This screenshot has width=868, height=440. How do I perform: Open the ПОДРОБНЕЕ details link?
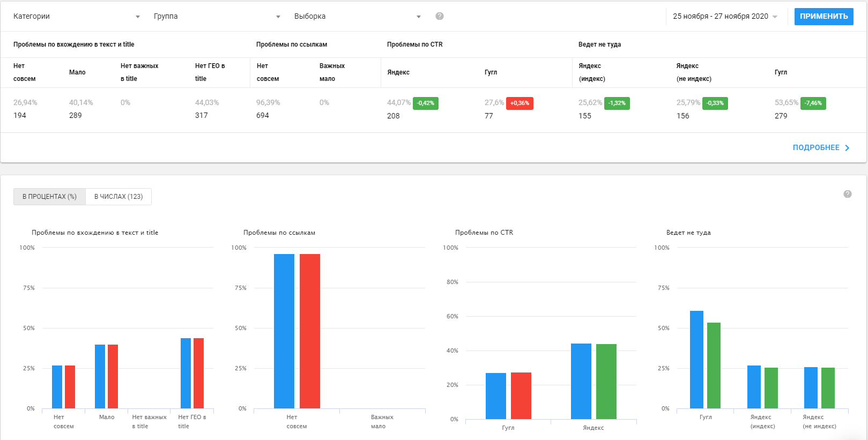coord(816,148)
